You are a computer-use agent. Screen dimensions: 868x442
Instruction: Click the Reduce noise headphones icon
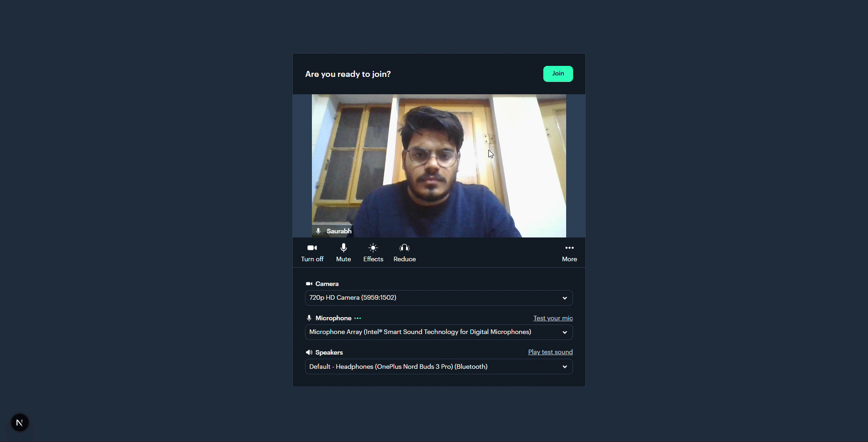pos(405,248)
